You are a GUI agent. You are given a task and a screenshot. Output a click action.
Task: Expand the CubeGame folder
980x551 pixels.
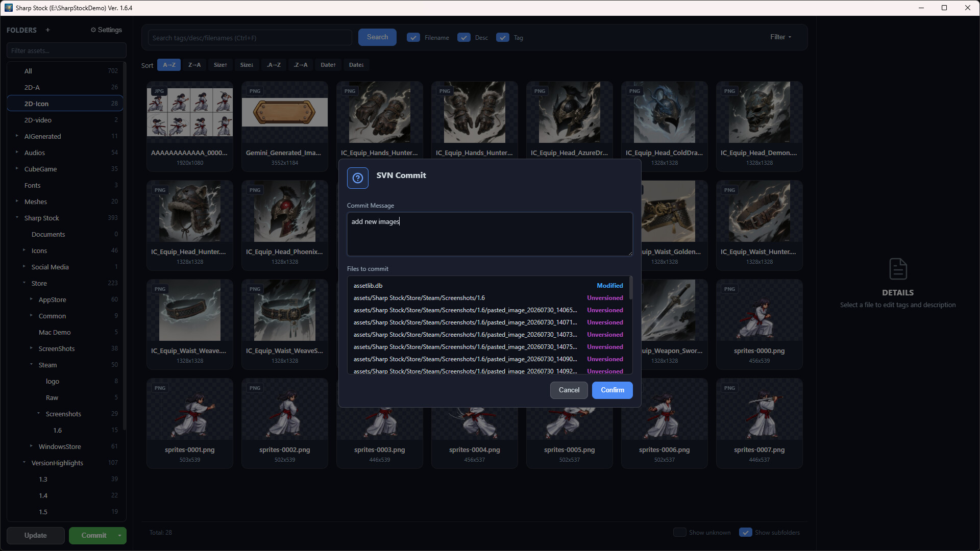pos(17,169)
